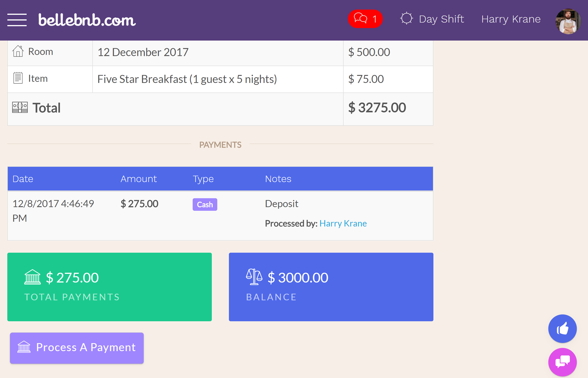
Task: Expand the Payments section header
Action: pos(220,145)
